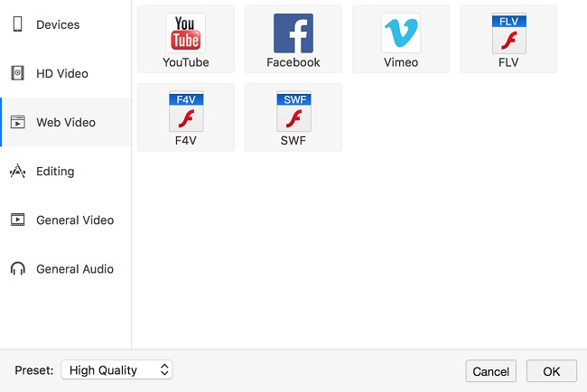587x392 pixels.
Task: Confirm selection with OK button
Action: click(x=552, y=371)
